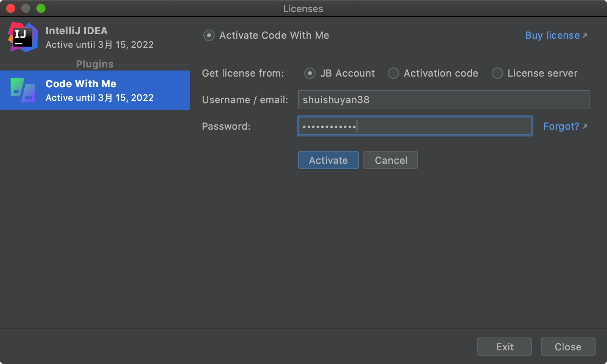Cancel the license activation

391,160
